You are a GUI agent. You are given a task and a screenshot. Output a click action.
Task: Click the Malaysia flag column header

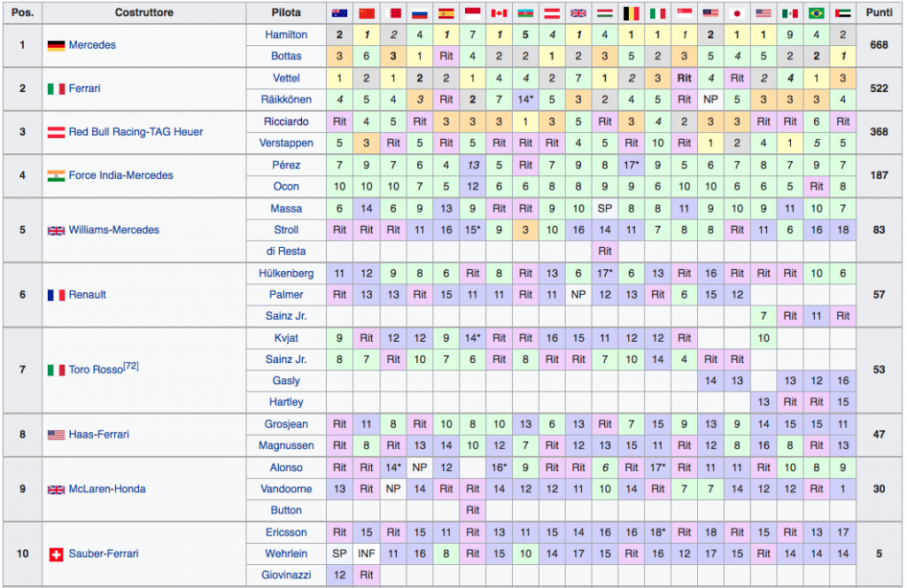710,12
